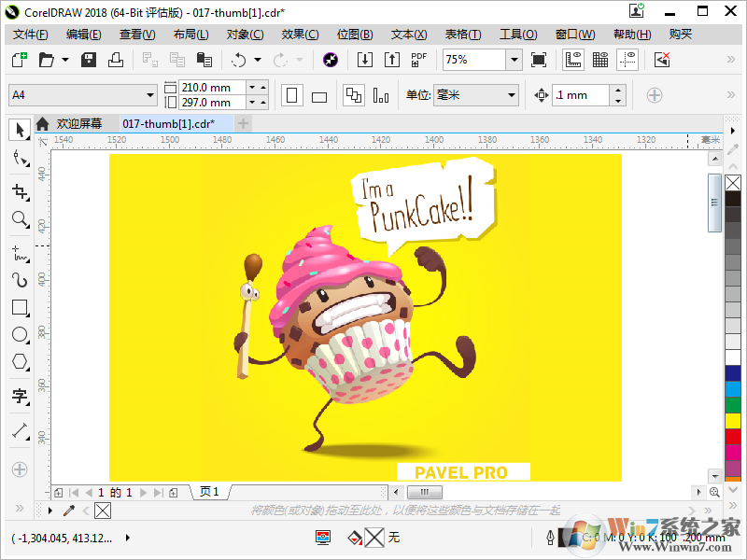Screen dimensions: 747x560
Task: Enable portrait page orientation
Action: [x=290, y=96]
